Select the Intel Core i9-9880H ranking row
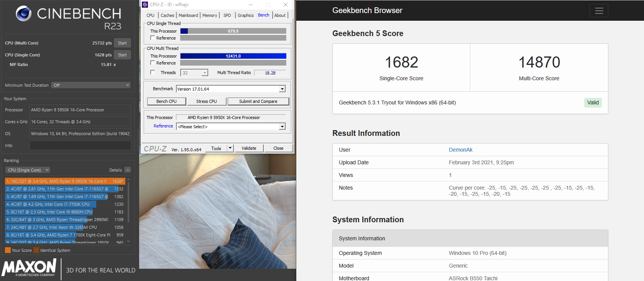644x281 pixels. (65, 212)
